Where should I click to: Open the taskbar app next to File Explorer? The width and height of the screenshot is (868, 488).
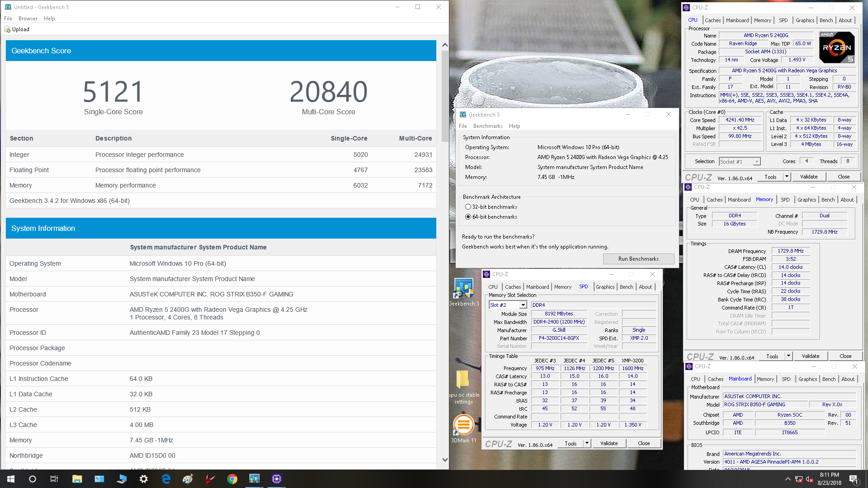click(x=99, y=479)
